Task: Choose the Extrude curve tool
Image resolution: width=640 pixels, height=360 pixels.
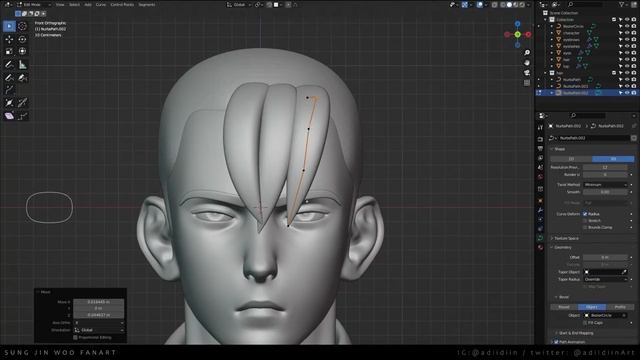Action: pos(9,90)
